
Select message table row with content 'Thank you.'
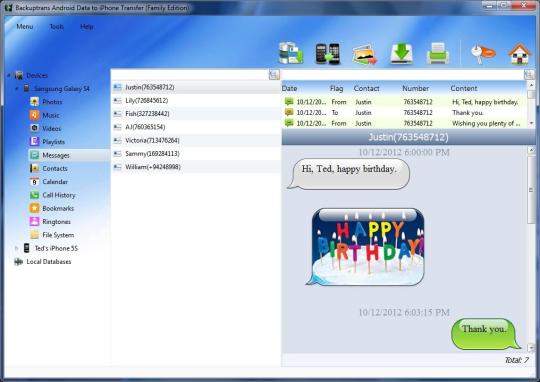[x=404, y=112]
